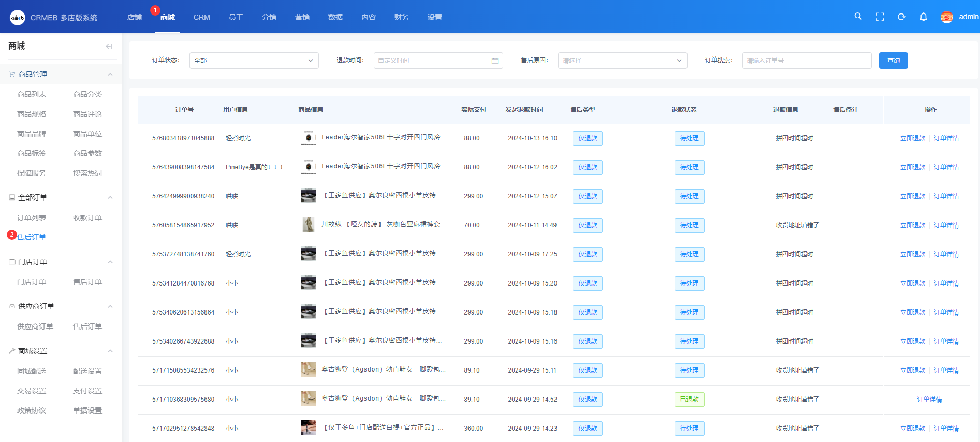Screen dimensions: 980x442
Task: Click the 查询 search button
Action: (x=893, y=61)
